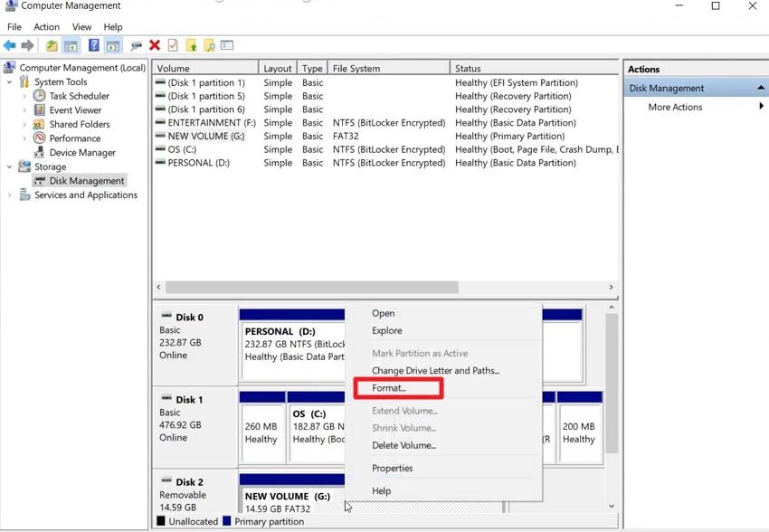Click the show/hide console tree toolbar icon
Screen dimensions: 769x532
click(x=71, y=45)
